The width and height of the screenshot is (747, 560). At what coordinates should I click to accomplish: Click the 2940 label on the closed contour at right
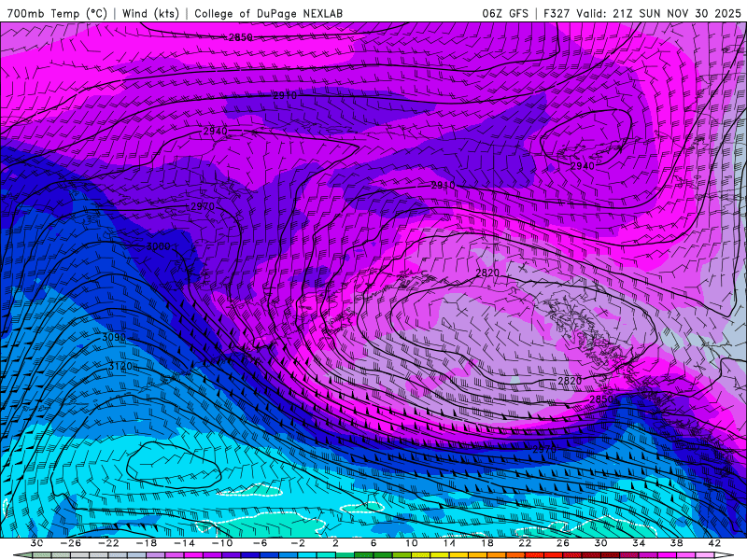point(582,166)
